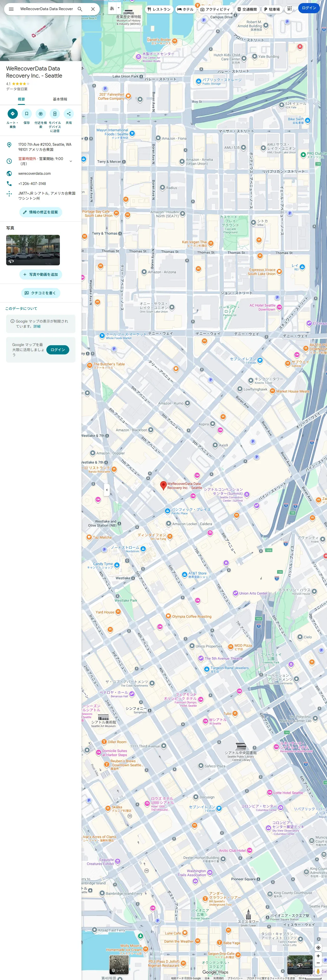327x980 pixels.
Task: Click the Diller Room bar marker
Action: pyautogui.click(x=104, y=742)
